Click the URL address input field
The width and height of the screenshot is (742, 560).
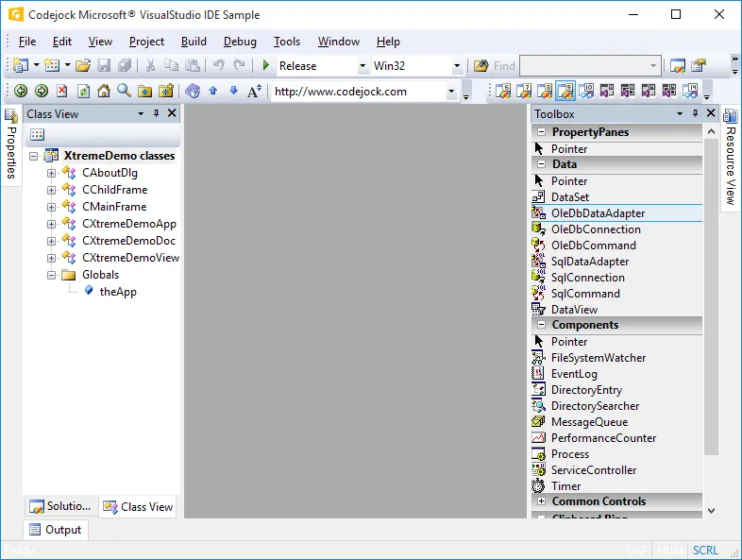(359, 92)
